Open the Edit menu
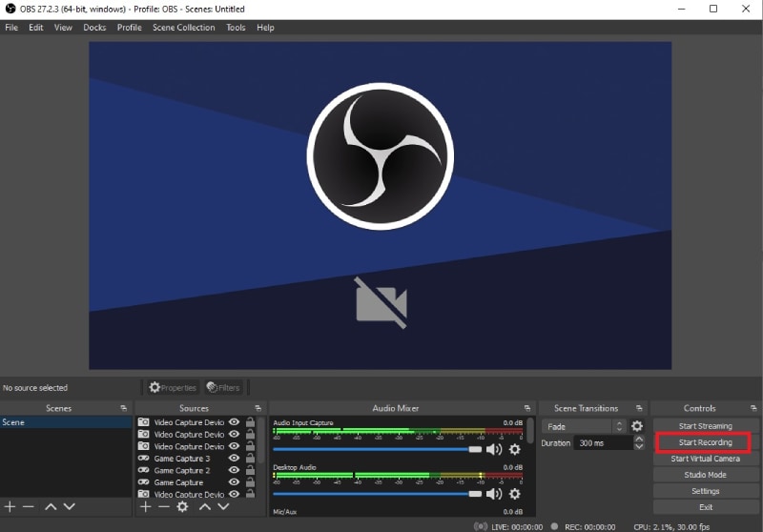 36,28
